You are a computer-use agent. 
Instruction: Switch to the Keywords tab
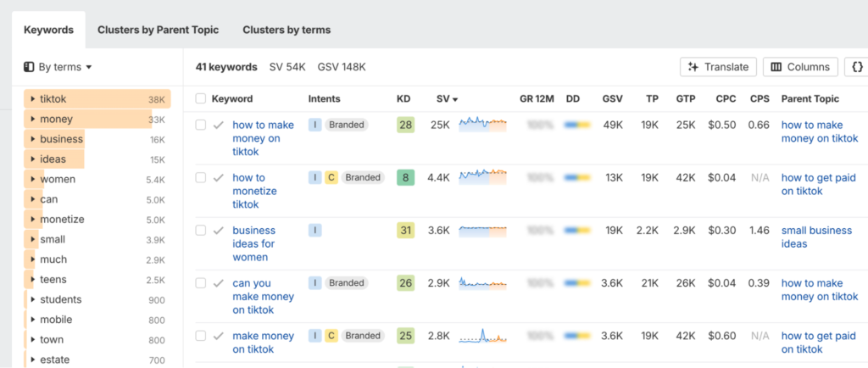point(48,30)
